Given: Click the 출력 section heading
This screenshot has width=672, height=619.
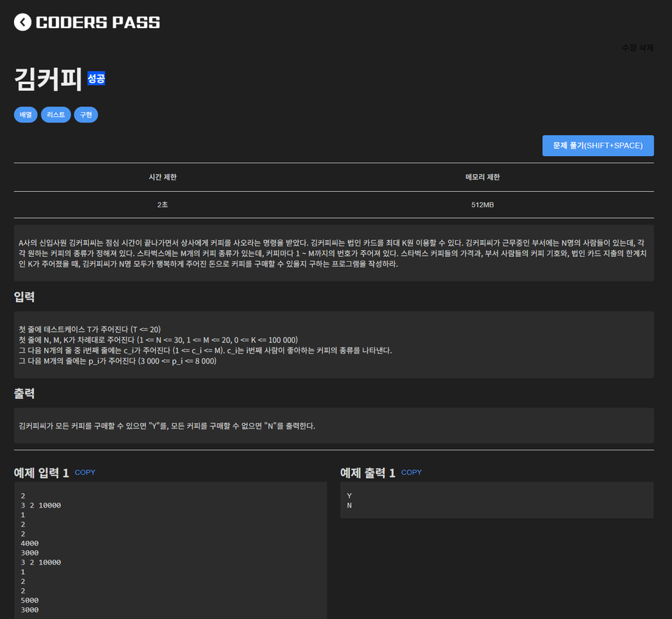Looking at the screenshot, I should [x=24, y=394].
